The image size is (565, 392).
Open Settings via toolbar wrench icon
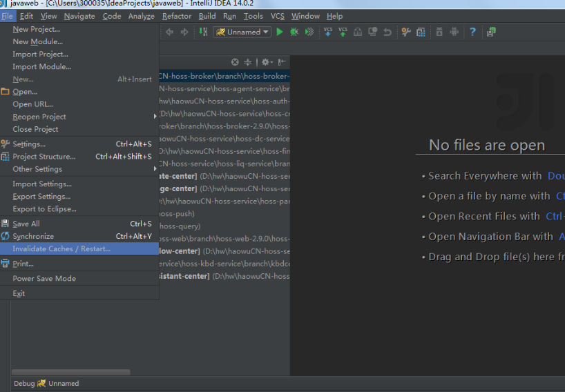406,32
